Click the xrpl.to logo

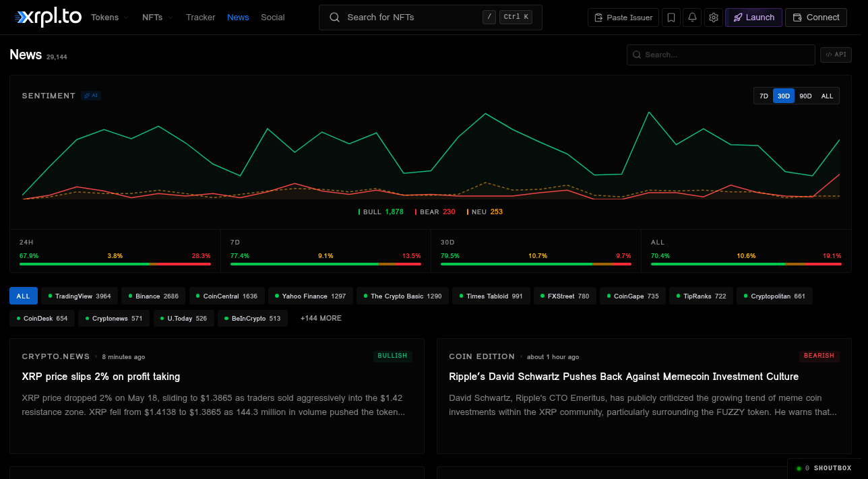(46, 18)
